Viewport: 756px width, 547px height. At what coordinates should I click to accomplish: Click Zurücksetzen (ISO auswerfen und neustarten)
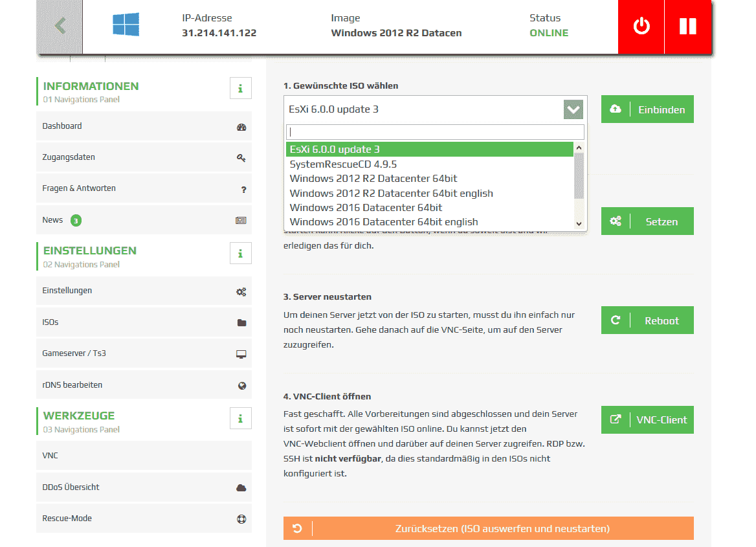pos(489,528)
